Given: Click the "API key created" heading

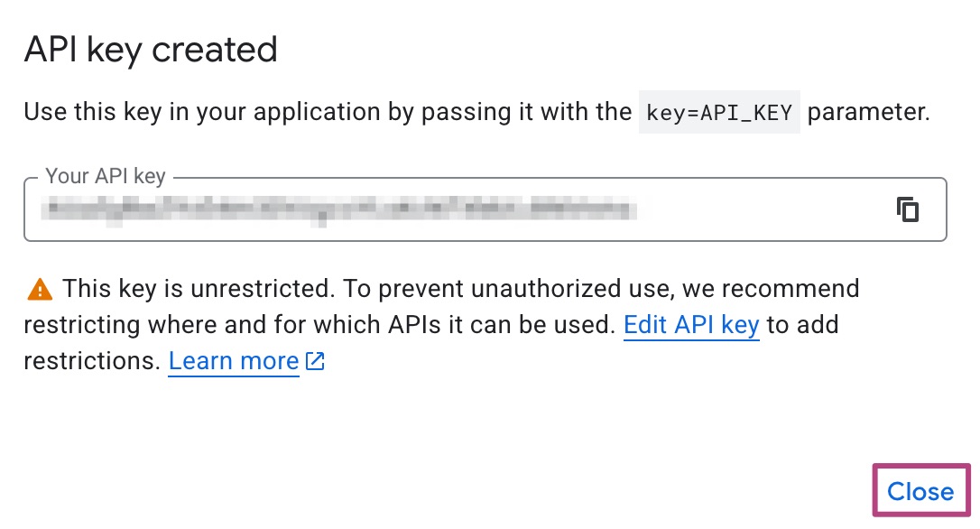Looking at the screenshot, I should [x=150, y=50].
